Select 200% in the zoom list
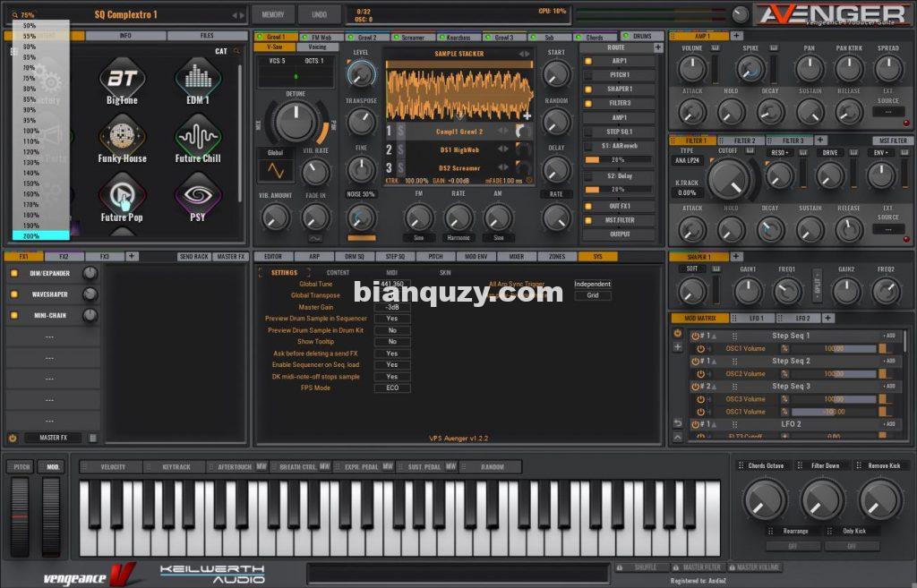Screen dimensions: 917x588 41,236
